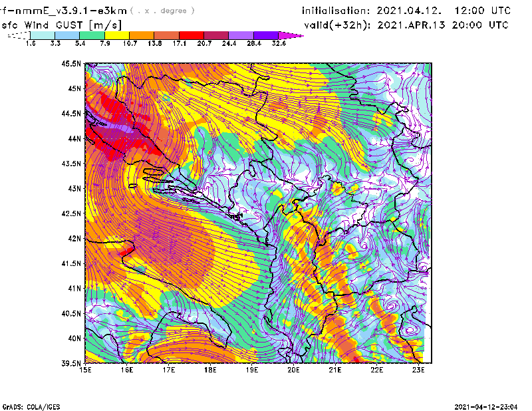This screenshot has width=532, height=411.
Task: Click the latitude label "44.5N"
Action: point(71,113)
